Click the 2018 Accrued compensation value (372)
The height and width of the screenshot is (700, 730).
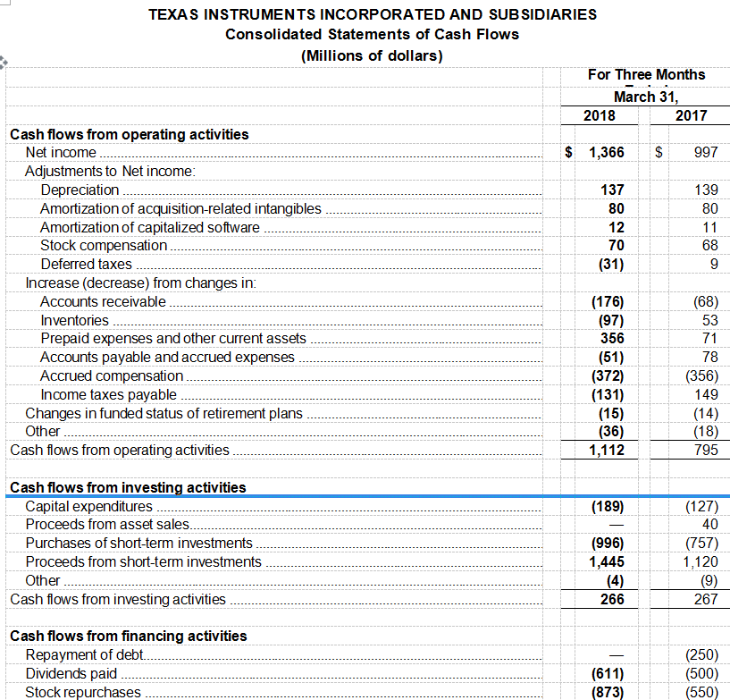pyautogui.click(x=608, y=375)
